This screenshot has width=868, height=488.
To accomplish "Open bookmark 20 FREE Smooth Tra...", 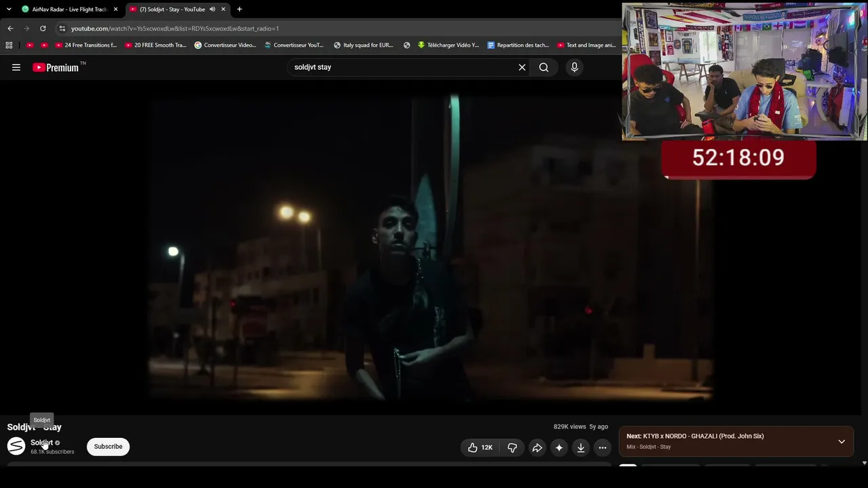I will (155, 45).
